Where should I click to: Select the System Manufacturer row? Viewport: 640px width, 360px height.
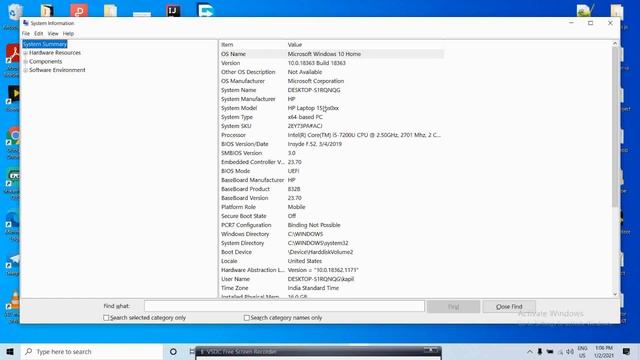coord(331,99)
